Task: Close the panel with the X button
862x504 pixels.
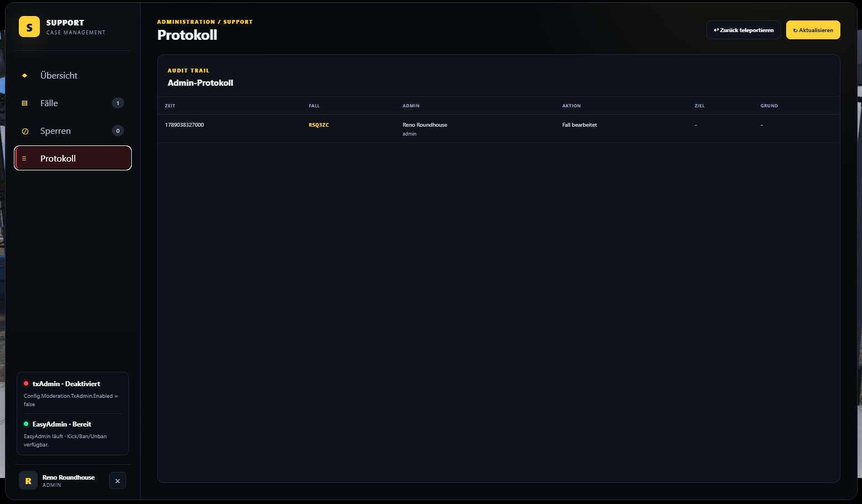Action: (117, 481)
